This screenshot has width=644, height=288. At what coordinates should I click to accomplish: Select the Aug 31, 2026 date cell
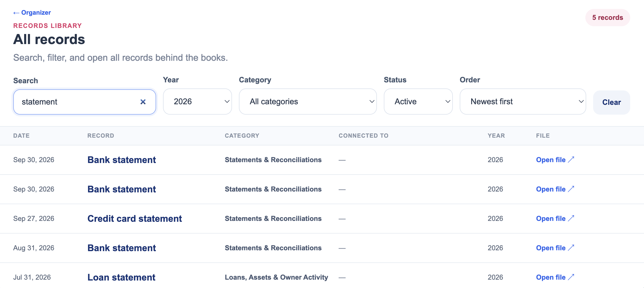pos(34,248)
